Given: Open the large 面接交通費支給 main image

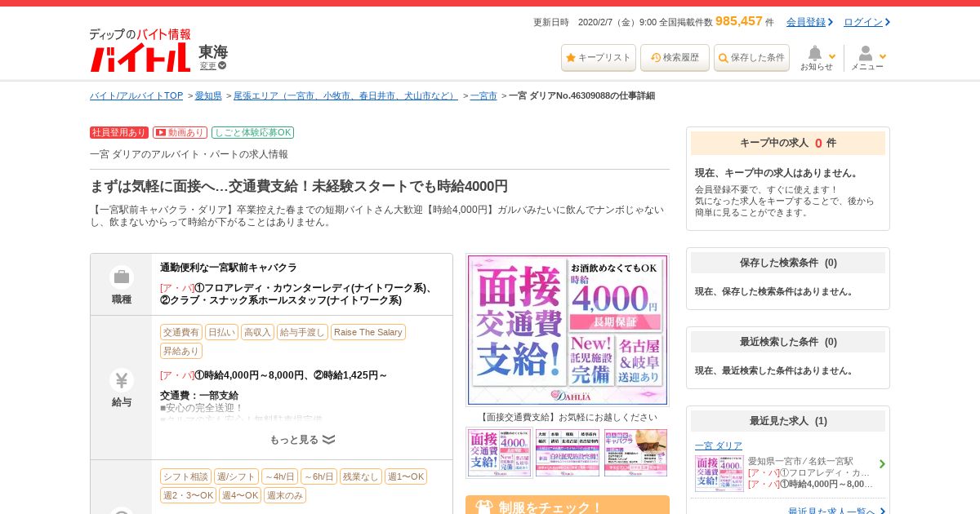Looking at the screenshot, I should click(568, 330).
